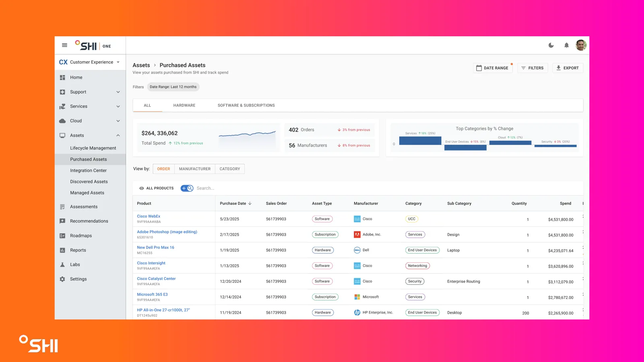Screen dimensions: 644x362
Task: Toggle dark mode moon icon
Action: pyautogui.click(x=551, y=45)
